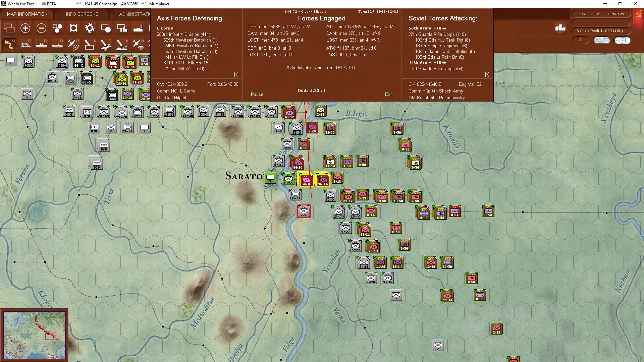Click the snow ground-condition weather pill

(x=602, y=40)
